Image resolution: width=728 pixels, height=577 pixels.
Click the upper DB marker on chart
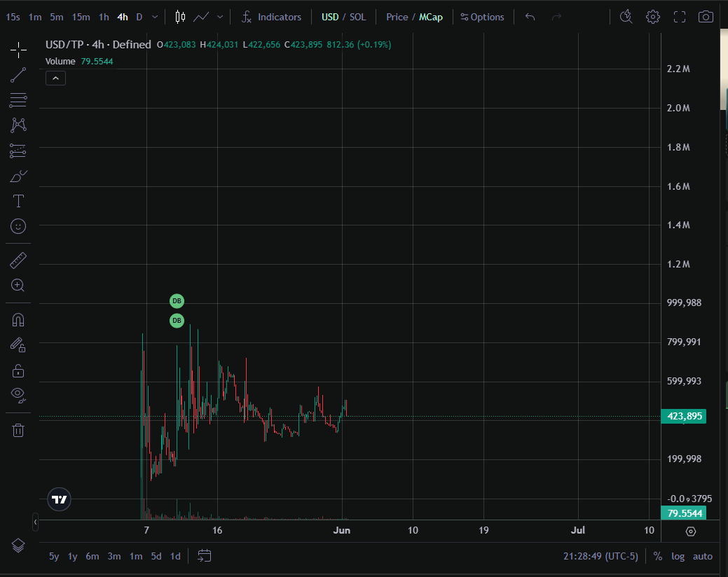(177, 301)
